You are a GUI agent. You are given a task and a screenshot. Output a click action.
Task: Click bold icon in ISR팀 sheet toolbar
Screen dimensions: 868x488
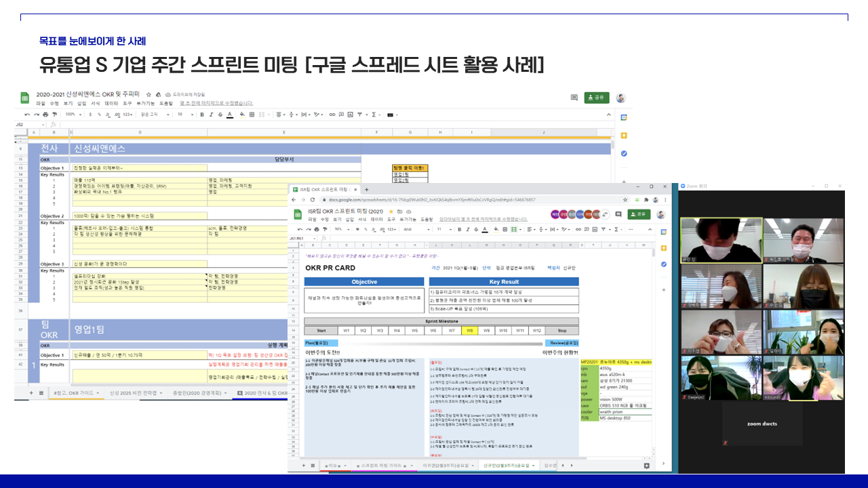[x=460, y=229]
